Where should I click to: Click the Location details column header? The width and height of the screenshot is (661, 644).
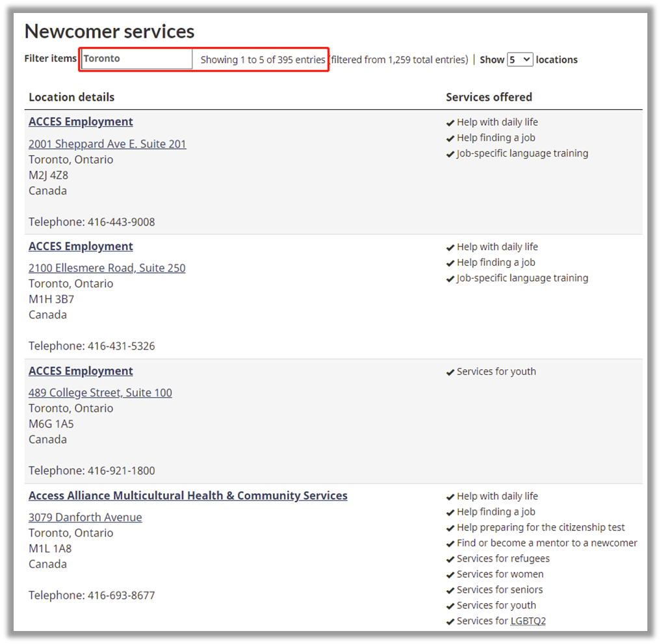(x=71, y=97)
